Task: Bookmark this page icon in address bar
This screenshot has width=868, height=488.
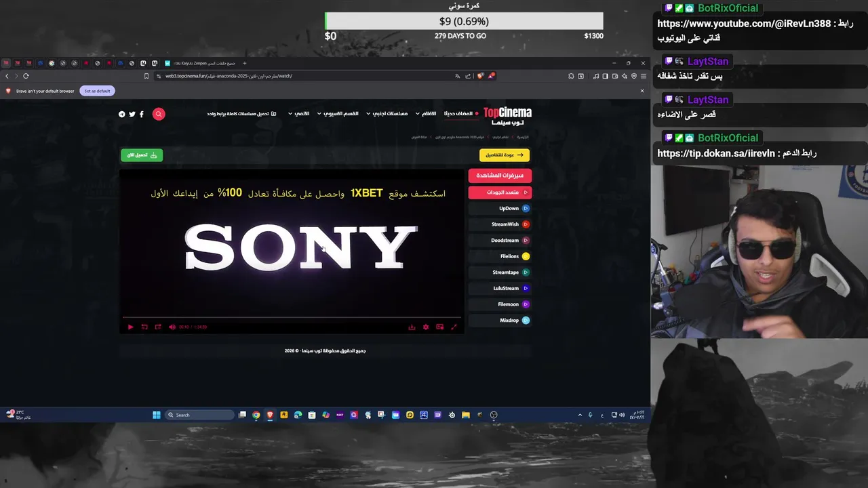Action: point(146,76)
